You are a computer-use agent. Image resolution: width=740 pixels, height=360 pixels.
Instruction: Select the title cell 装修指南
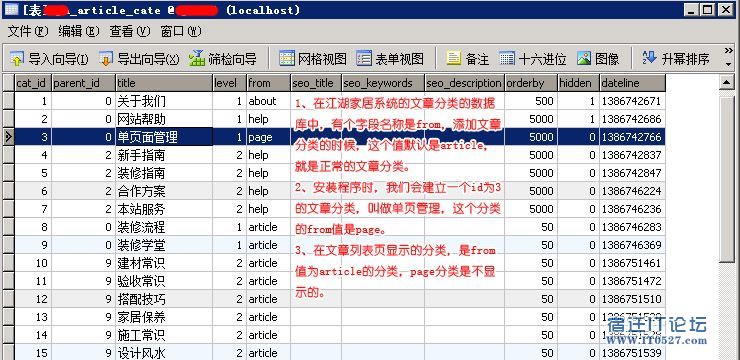pyautogui.click(x=164, y=173)
